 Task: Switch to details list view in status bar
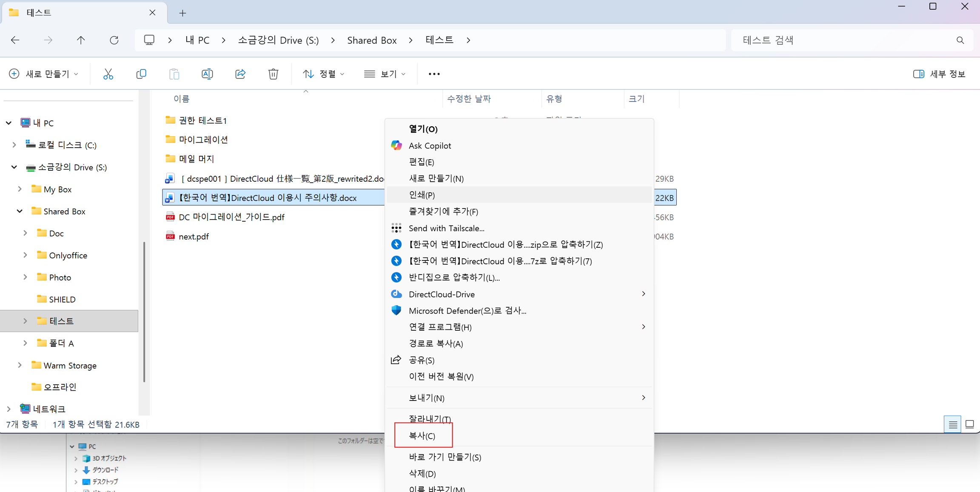pyautogui.click(x=952, y=424)
